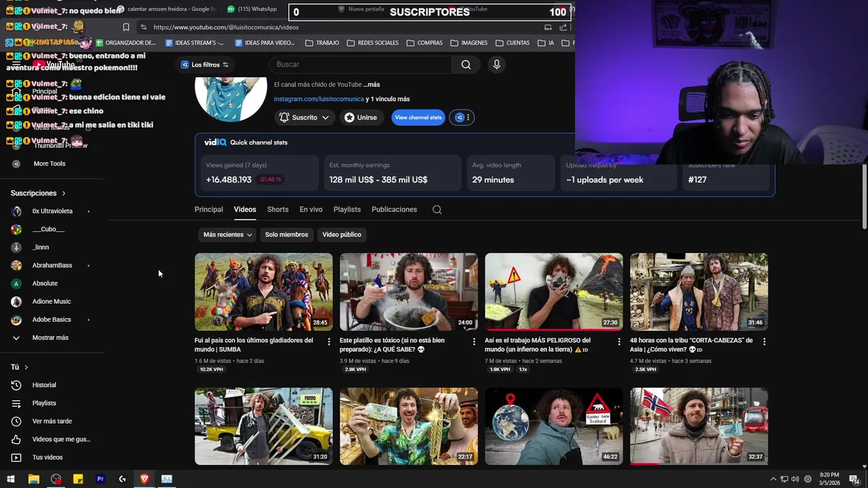Open IMAGENES bookmarks folder
Image resolution: width=868 pixels, height=488 pixels.
coord(469,43)
